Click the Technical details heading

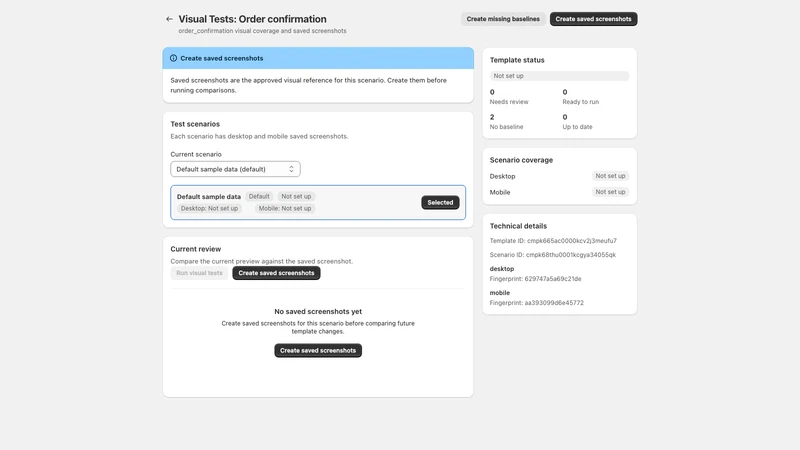tap(518, 226)
